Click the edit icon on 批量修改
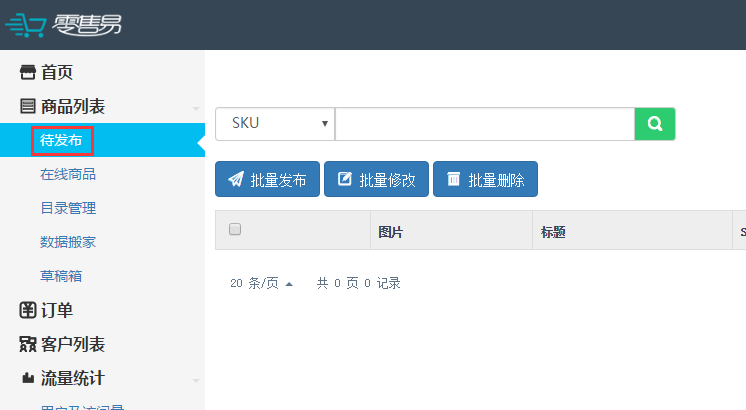The height and width of the screenshot is (410, 746). pos(345,180)
